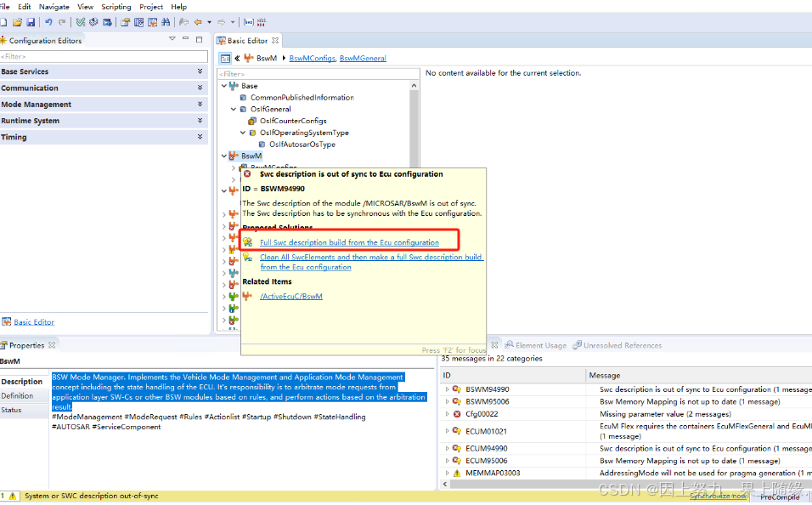
Task: Open the BswMGeneral breadcrumb link
Action: tap(363, 59)
